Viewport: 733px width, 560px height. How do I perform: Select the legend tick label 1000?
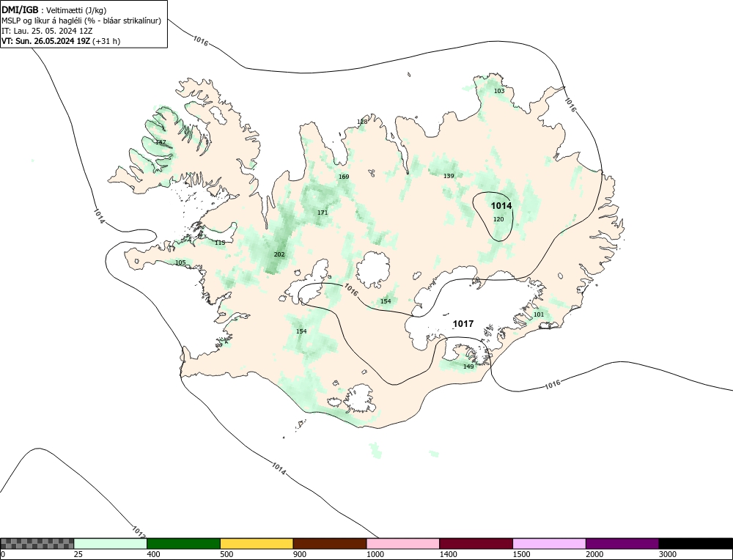point(375,554)
